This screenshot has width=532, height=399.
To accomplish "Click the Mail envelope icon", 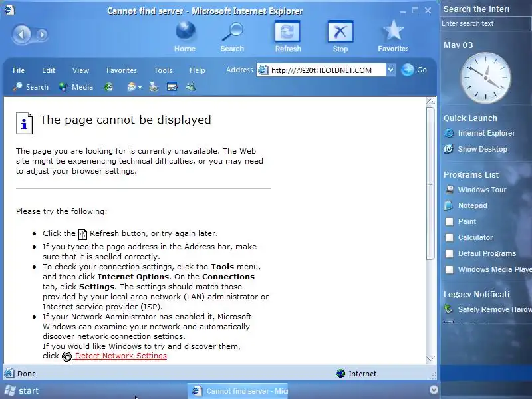I will pos(131,87).
